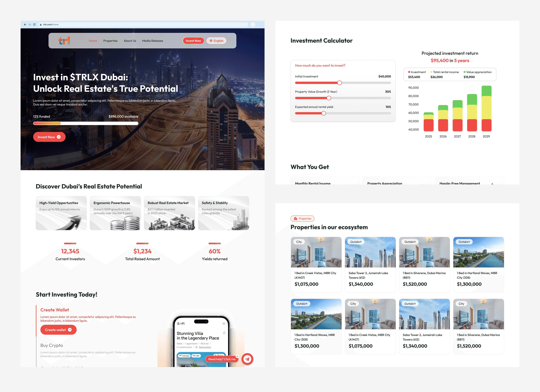The image size is (540, 392).
Task: Click the building icon in the Properties badge
Action: point(296,219)
